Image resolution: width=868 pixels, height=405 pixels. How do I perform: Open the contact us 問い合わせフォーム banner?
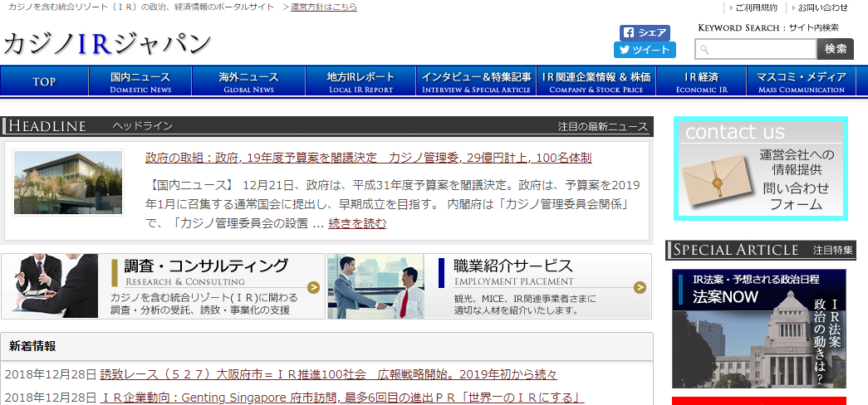(761, 168)
